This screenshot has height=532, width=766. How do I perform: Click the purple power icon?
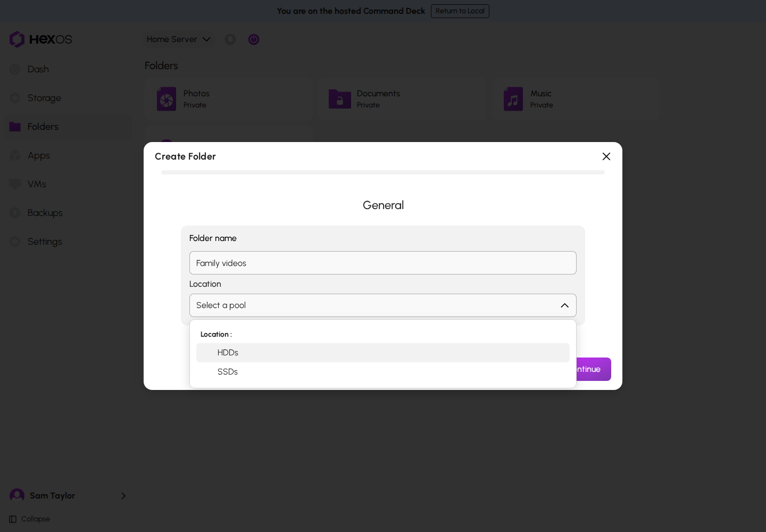254,39
